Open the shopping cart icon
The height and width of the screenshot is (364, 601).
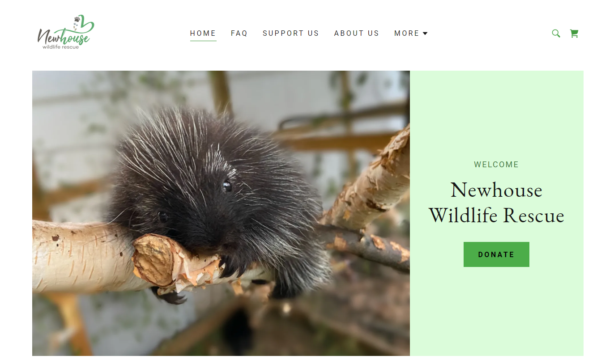point(574,33)
